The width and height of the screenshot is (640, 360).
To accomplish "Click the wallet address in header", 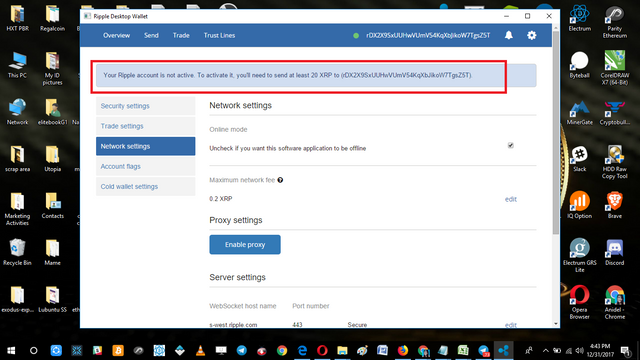I will pyautogui.click(x=428, y=36).
